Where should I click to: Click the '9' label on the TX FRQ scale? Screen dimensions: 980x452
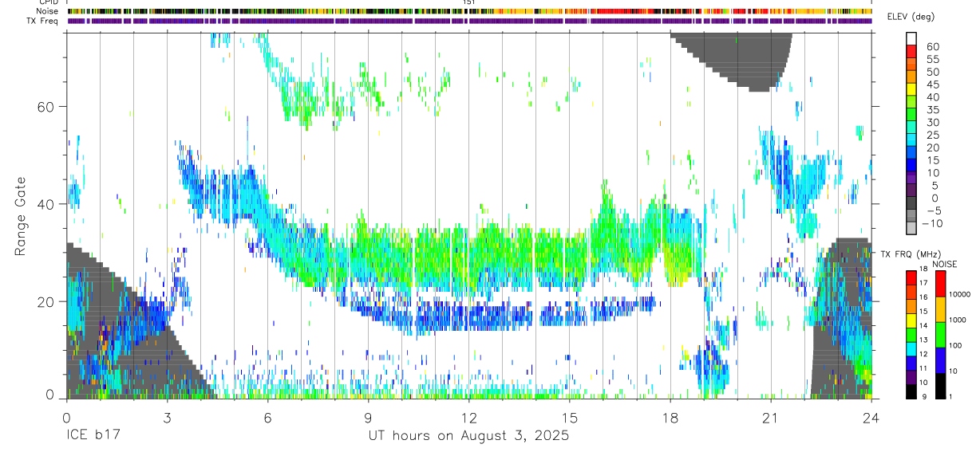(923, 397)
